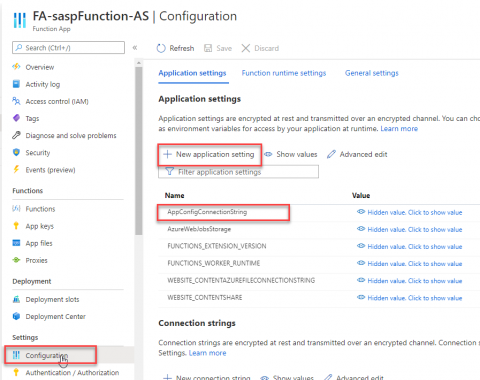Switch to General settings tab
The height and width of the screenshot is (380, 480).
tap(372, 73)
